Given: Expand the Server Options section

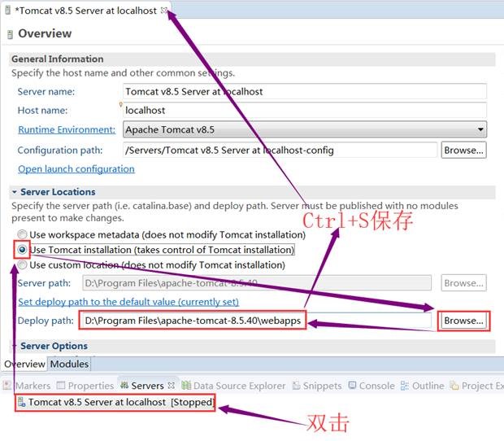Looking at the screenshot, I should coord(15,346).
